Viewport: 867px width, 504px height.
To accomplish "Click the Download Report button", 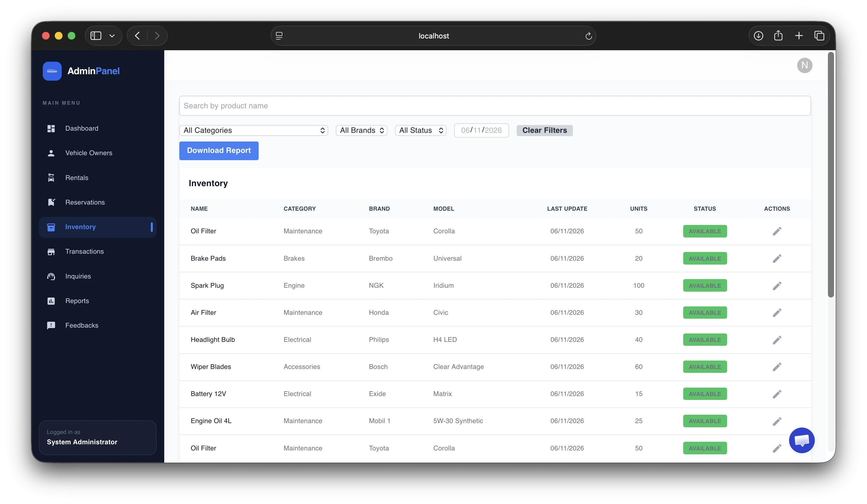I will pos(219,151).
